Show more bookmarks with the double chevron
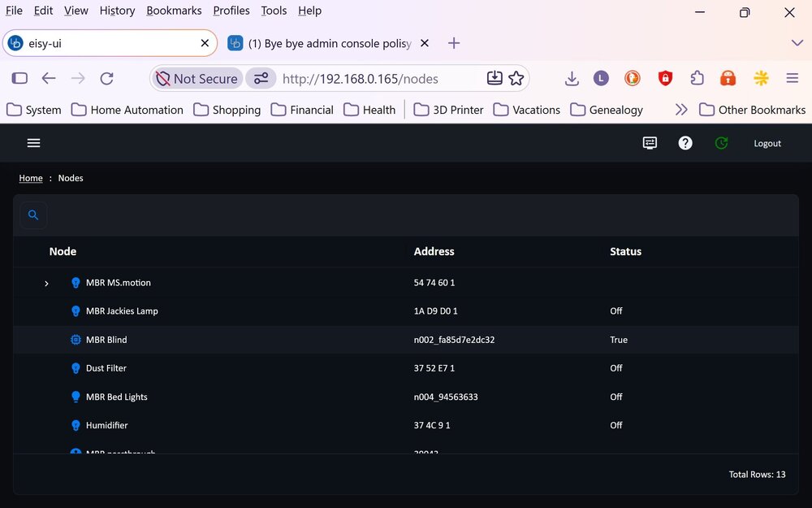The width and height of the screenshot is (812, 508). click(681, 110)
